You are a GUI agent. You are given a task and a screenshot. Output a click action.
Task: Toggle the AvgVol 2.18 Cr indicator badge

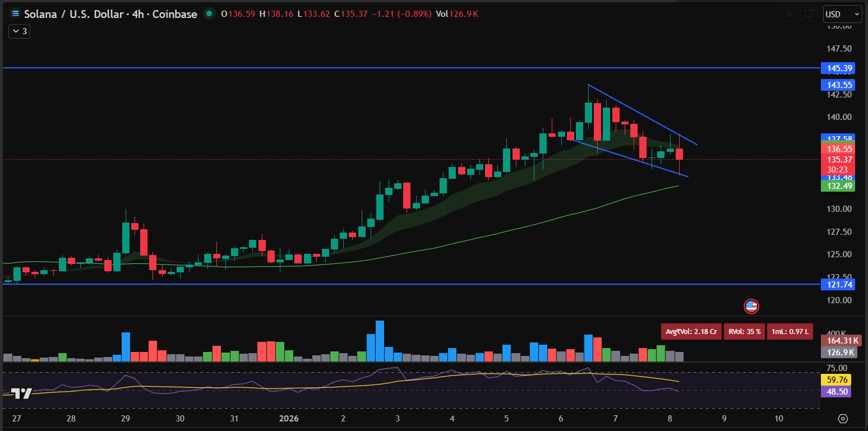(x=691, y=331)
